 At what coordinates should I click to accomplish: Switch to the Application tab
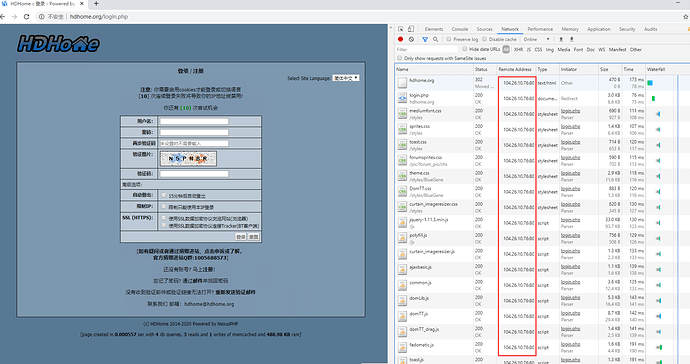coord(598,29)
